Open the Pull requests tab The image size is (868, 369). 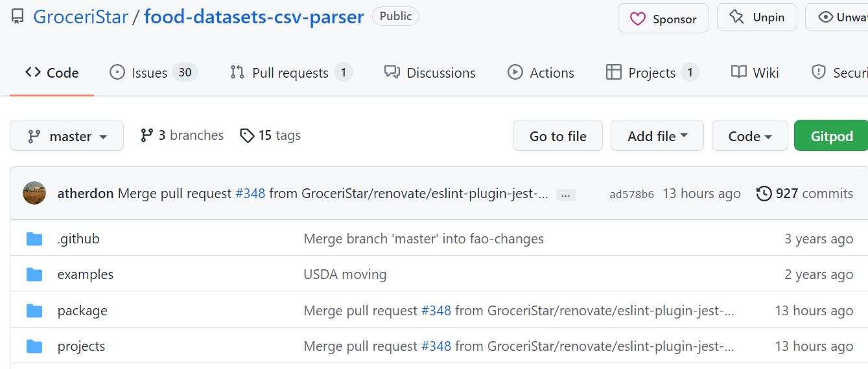pos(291,73)
